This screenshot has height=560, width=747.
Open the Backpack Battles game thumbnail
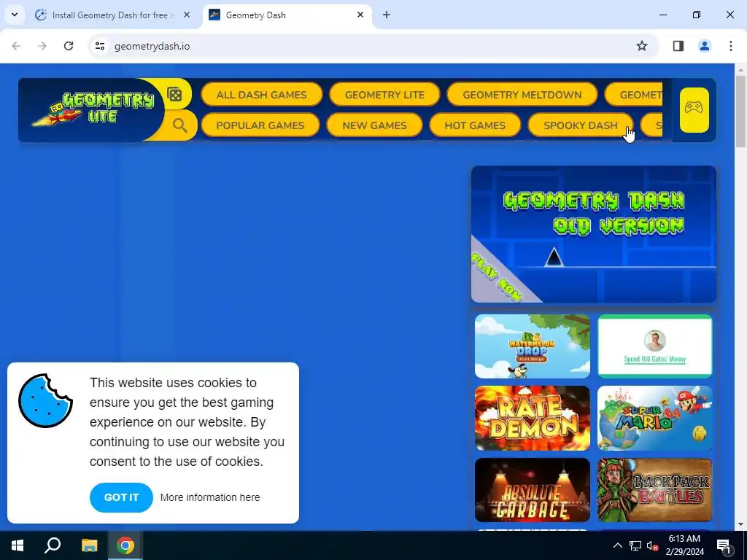(654, 490)
